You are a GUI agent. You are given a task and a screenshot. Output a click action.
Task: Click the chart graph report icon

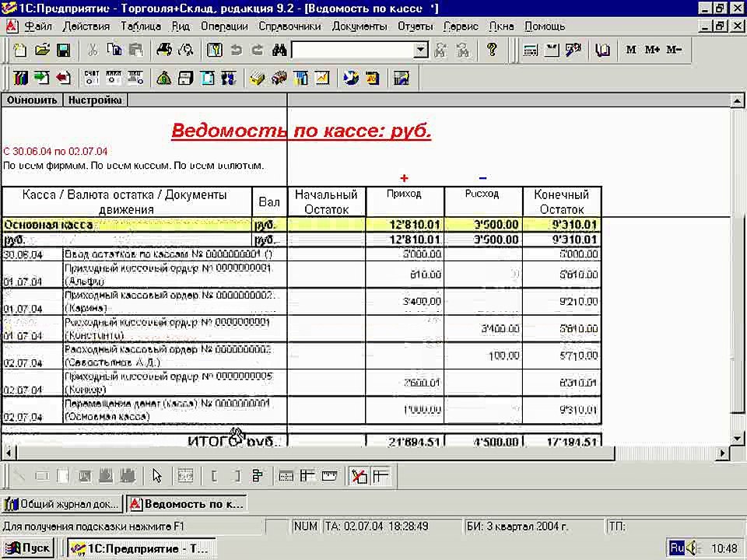[x=322, y=78]
